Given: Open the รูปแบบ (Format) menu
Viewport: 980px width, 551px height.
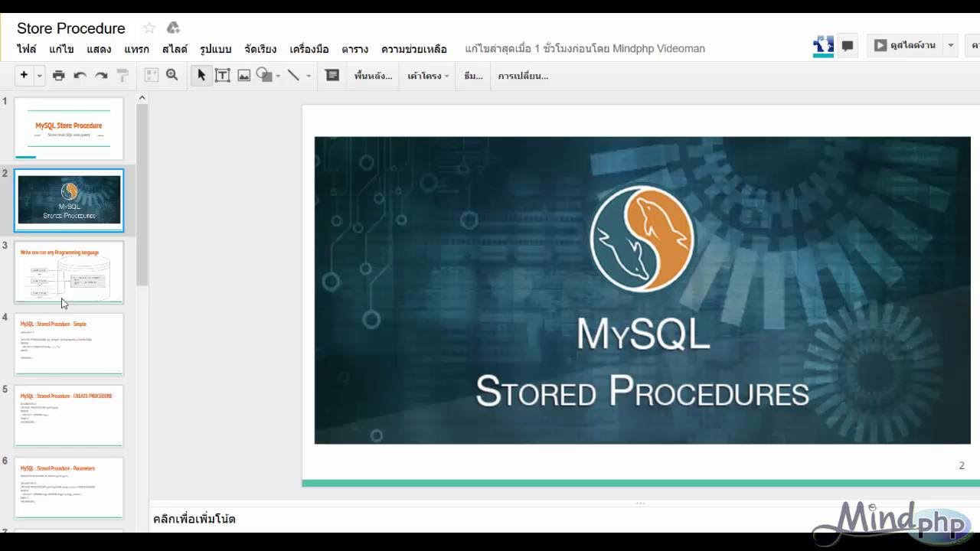Looking at the screenshot, I should 216,49.
